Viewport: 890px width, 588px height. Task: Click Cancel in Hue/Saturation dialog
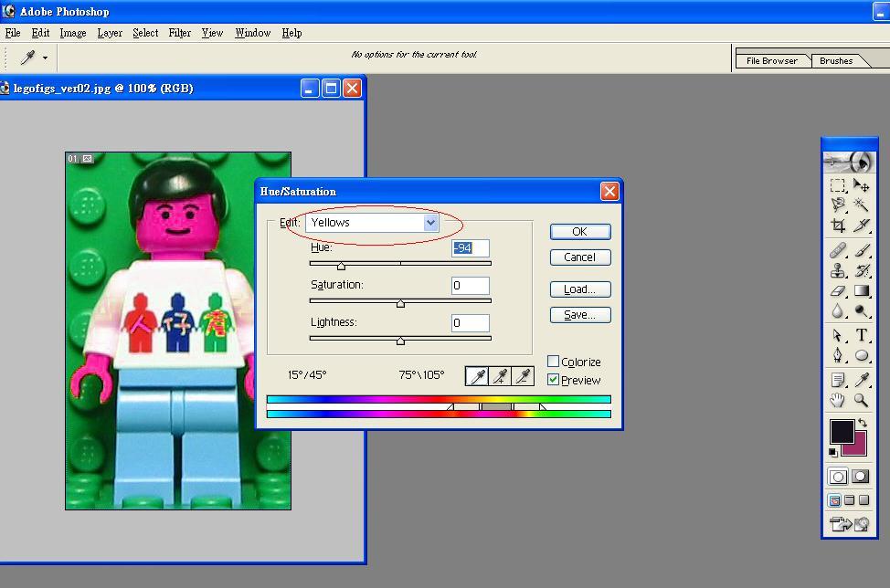point(580,257)
